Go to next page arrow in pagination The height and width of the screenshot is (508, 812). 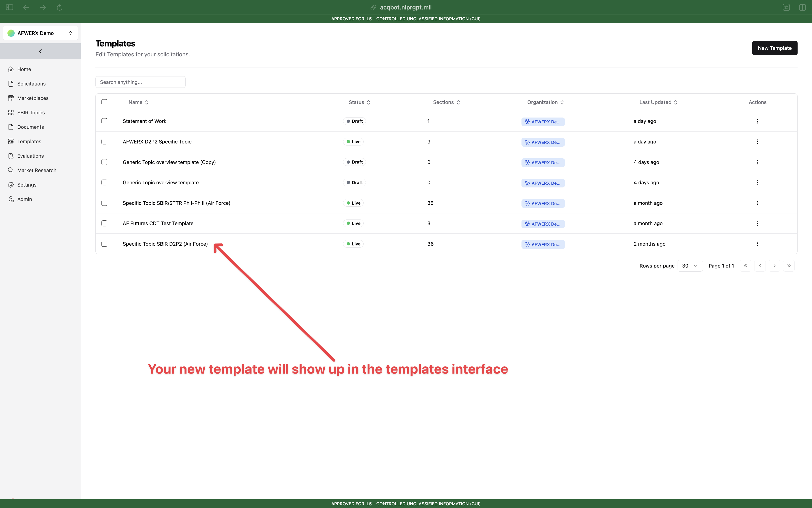coord(774,266)
